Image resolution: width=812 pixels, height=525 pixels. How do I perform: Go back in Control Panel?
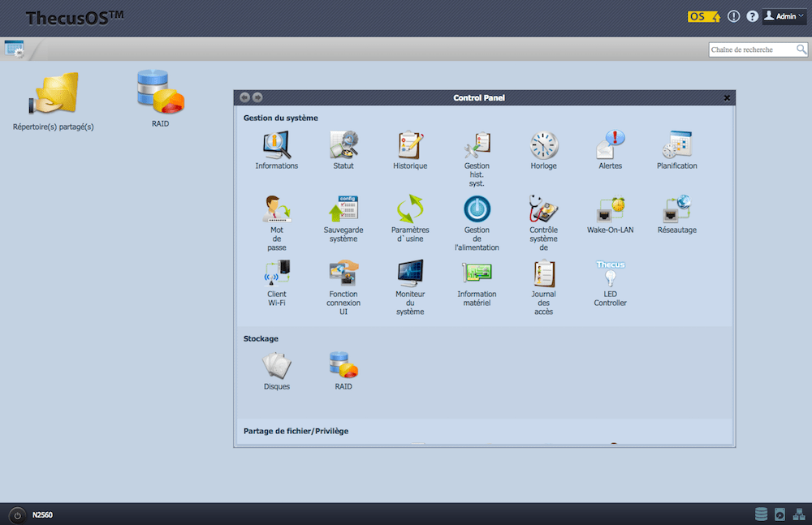coord(244,97)
